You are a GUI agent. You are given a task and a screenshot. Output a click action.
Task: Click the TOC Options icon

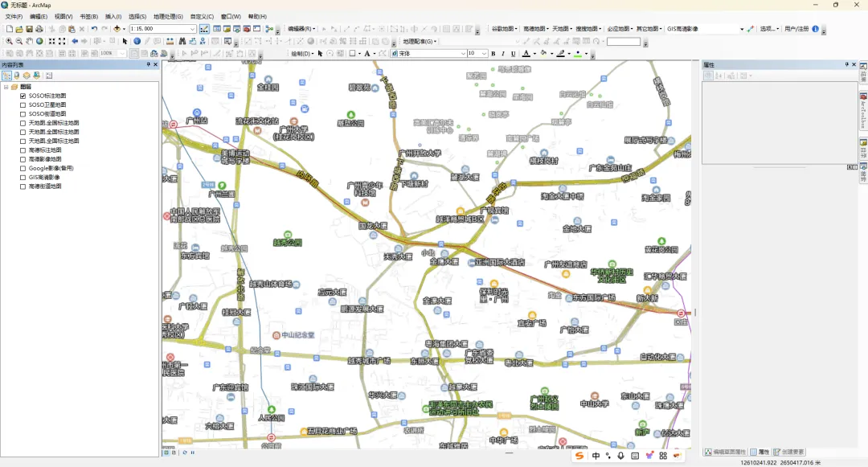(49, 76)
